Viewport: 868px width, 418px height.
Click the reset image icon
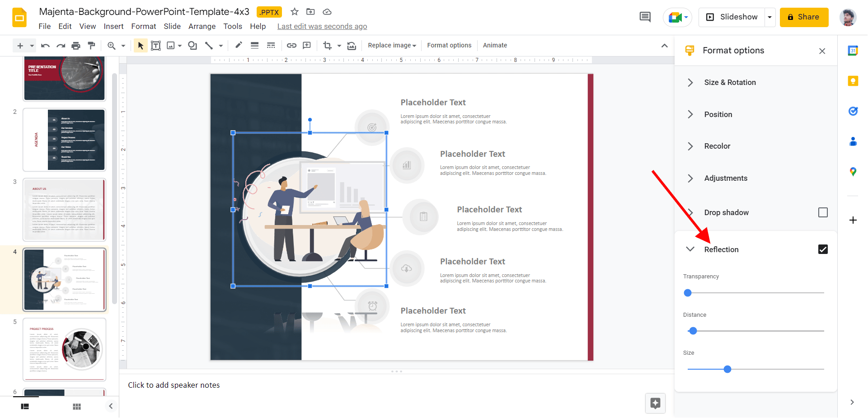click(352, 46)
